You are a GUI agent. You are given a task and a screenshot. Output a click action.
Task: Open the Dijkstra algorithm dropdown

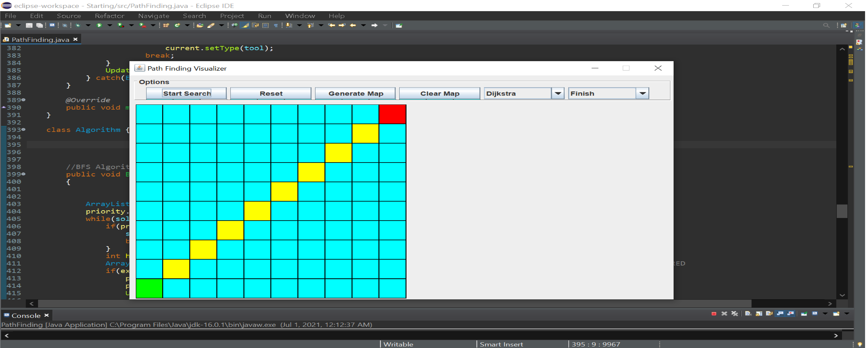pos(558,93)
